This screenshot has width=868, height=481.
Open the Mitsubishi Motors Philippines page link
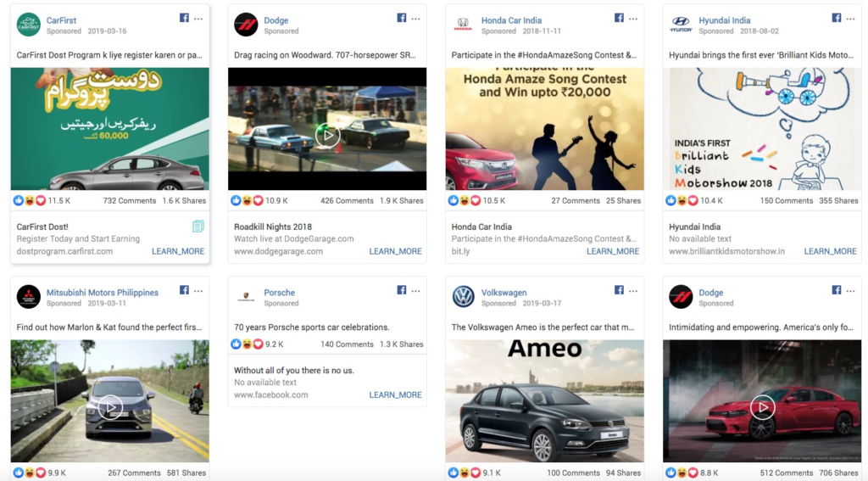pyautogui.click(x=103, y=292)
